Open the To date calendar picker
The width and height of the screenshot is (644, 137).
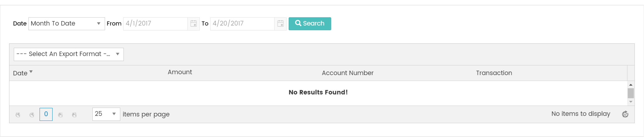pos(280,24)
